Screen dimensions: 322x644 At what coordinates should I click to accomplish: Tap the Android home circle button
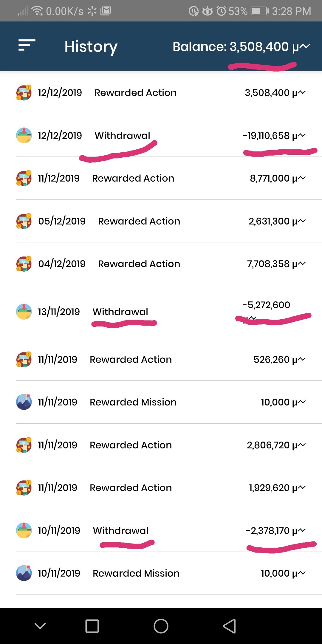click(x=161, y=626)
